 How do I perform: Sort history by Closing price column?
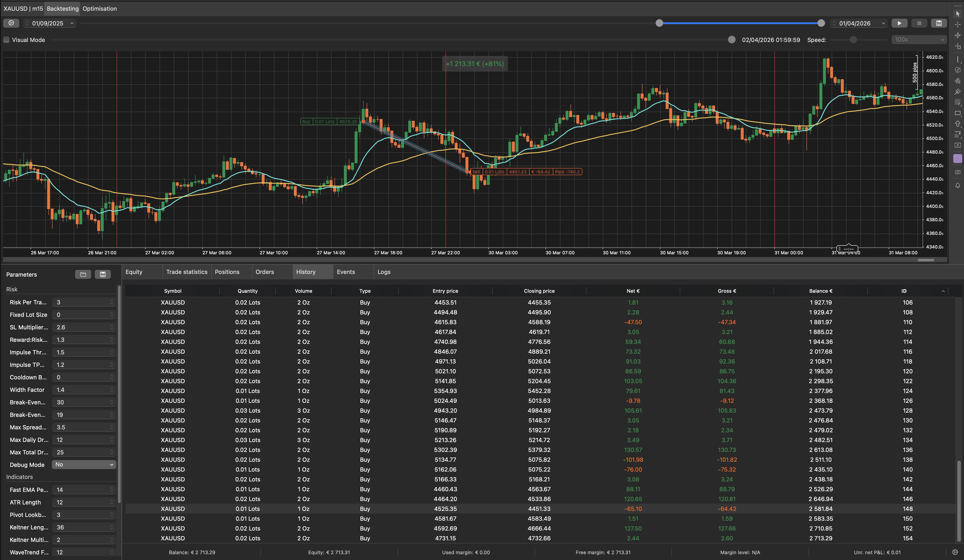539,291
